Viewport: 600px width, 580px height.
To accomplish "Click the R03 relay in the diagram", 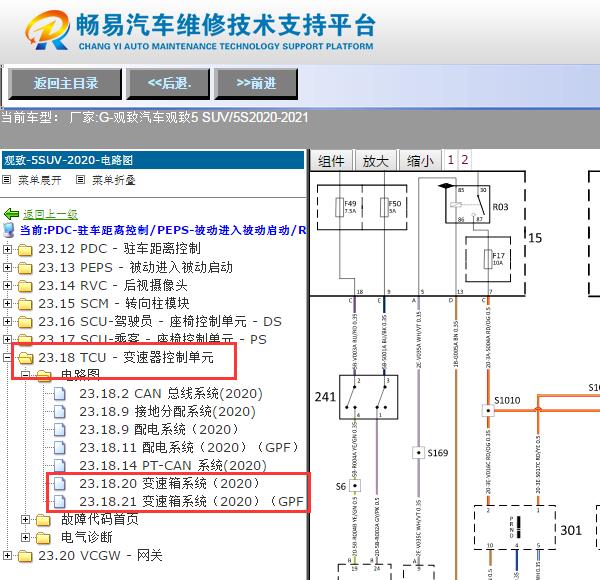I will click(x=468, y=204).
